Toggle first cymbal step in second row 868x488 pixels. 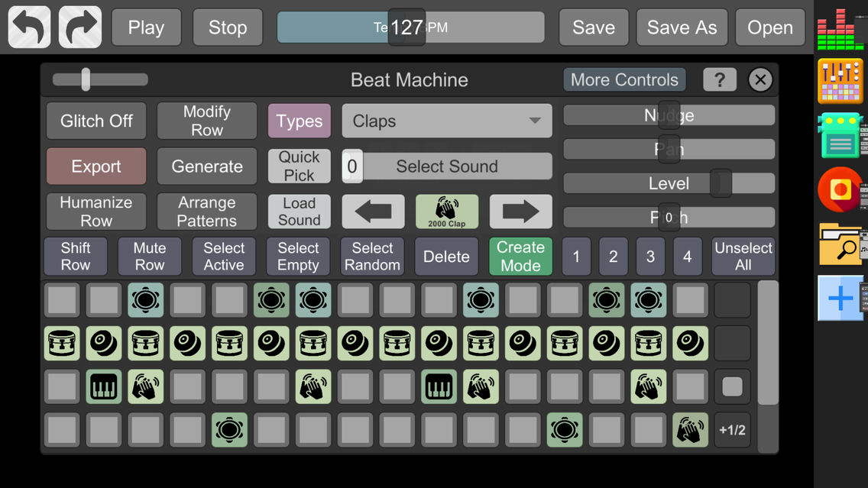(x=103, y=343)
